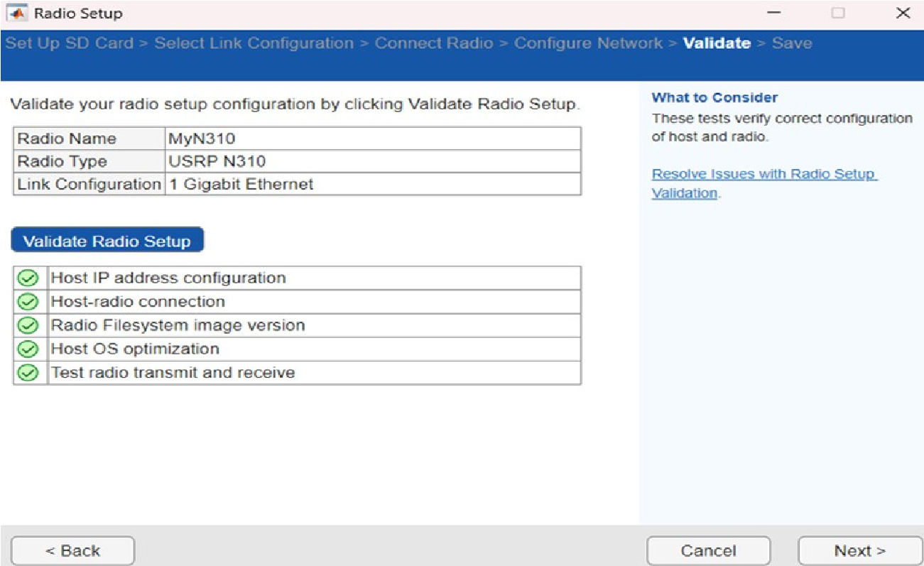This screenshot has height=566, width=924.
Task: Select the Set Up SD Card breadcrumb step
Action: [69, 43]
